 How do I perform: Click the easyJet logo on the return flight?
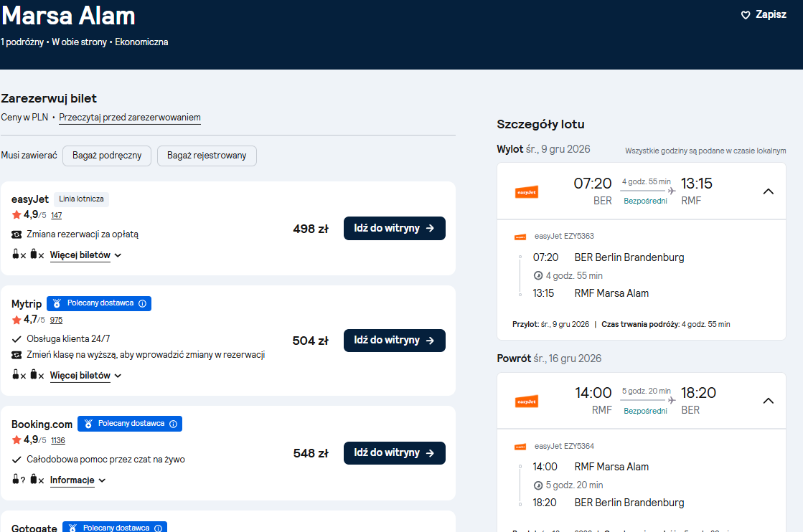(527, 401)
